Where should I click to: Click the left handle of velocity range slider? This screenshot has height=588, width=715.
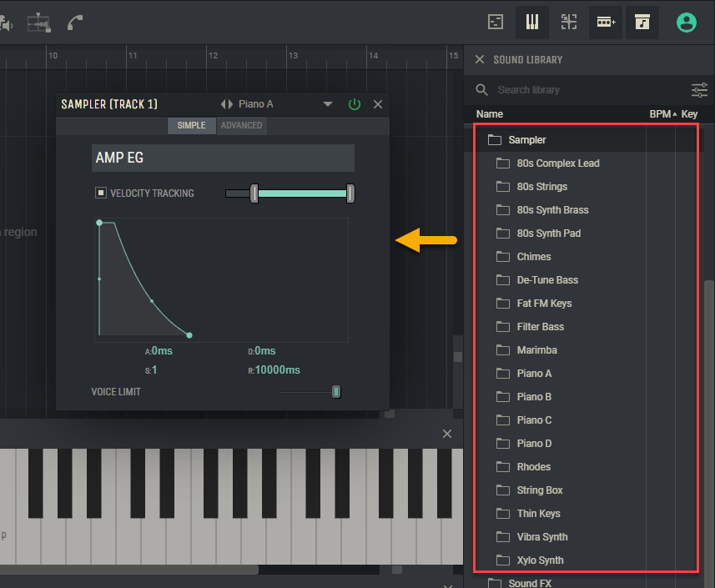point(254,193)
